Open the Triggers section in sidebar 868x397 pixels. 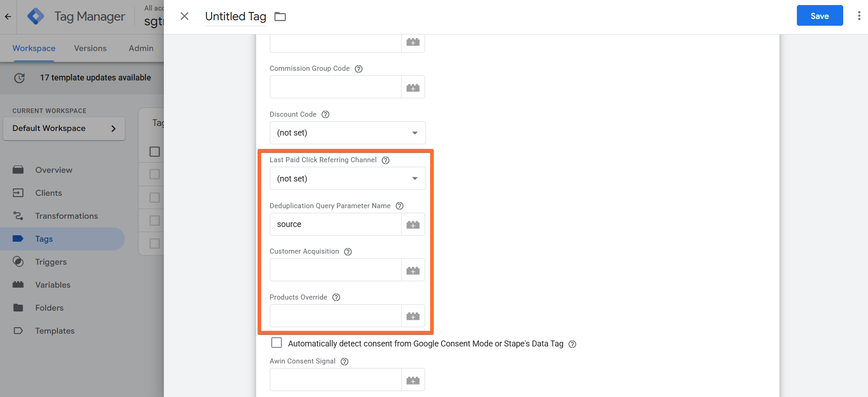click(51, 262)
